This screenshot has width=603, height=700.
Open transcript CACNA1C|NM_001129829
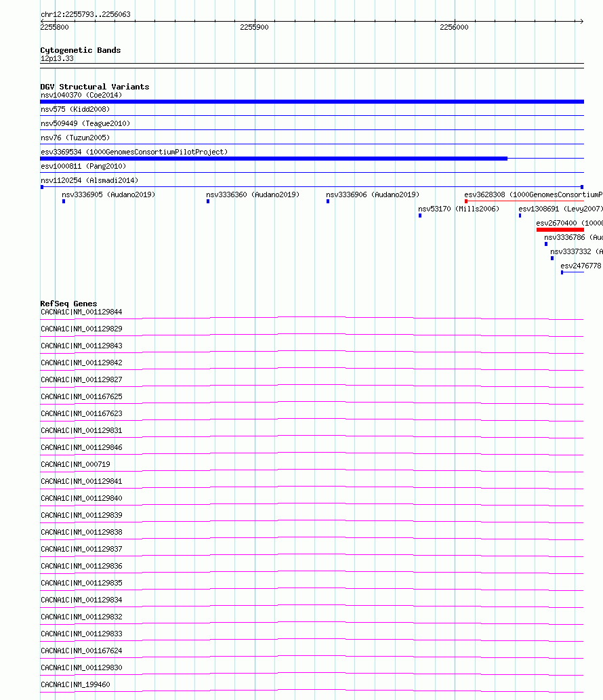point(81,329)
